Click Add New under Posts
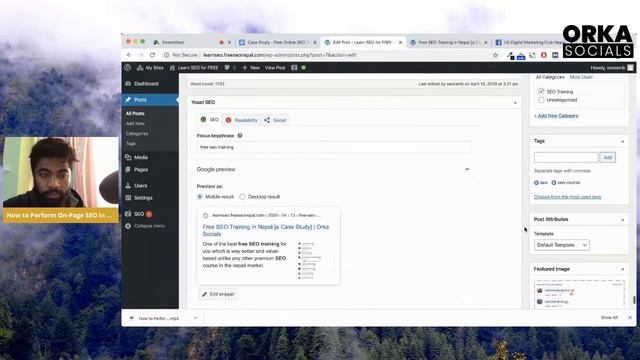640x360 pixels. tap(135, 124)
